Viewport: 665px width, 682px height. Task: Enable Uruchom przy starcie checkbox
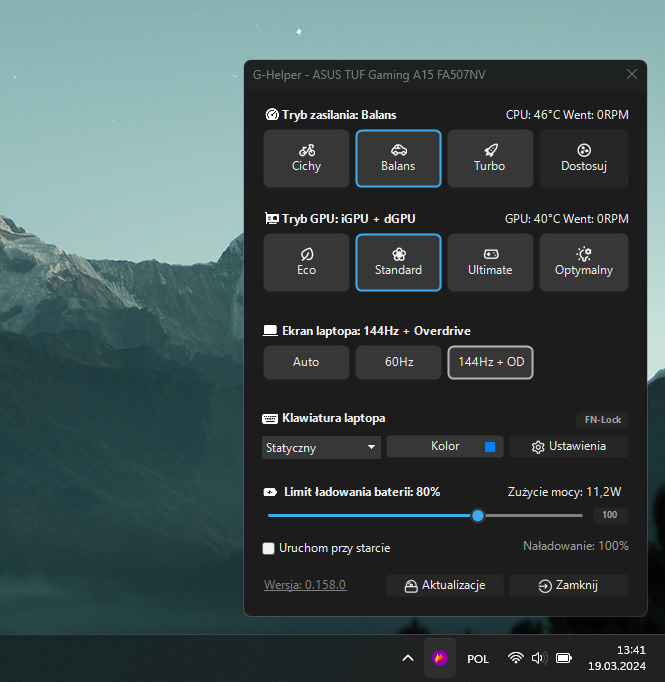pos(268,548)
